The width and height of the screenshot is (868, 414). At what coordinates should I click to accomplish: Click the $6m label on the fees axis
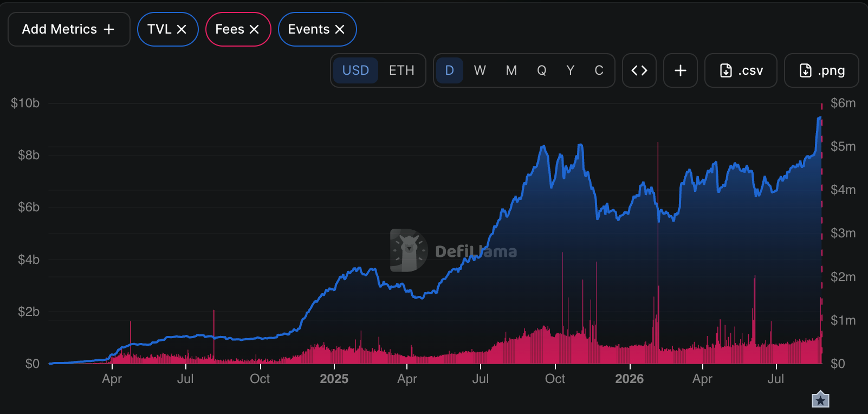[x=843, y=103]
